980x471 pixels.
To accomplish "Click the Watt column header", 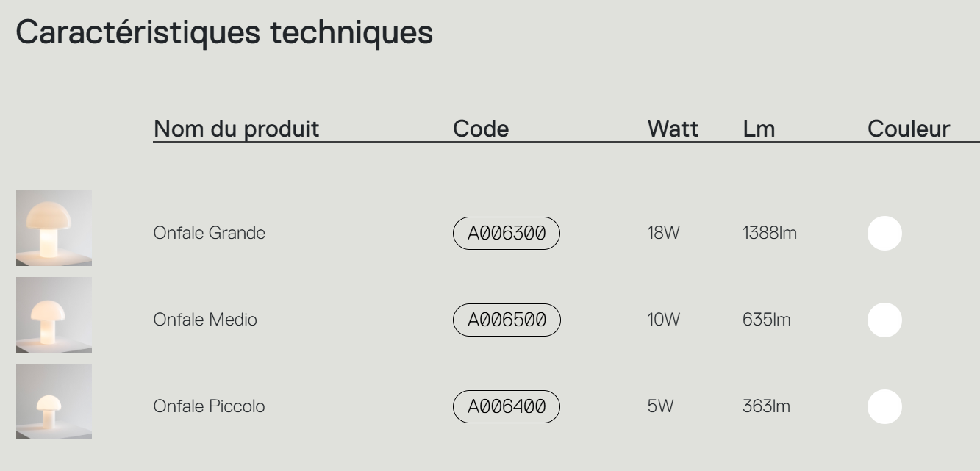I will point(673,129).
